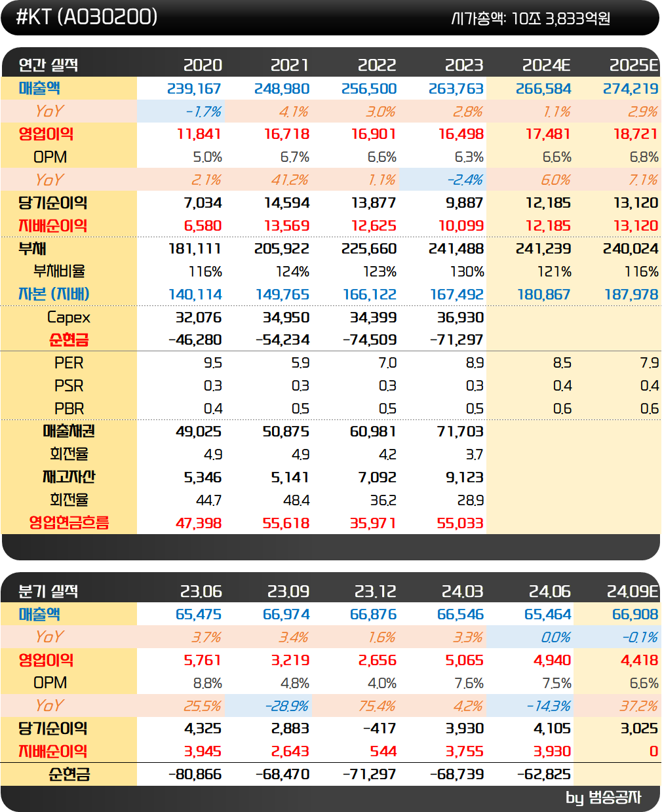The height and width of the screenshot is (812, 662).
Task: Click the 23.06 quarterly OPM 8.8%
Action: click(x=208, y=684)
